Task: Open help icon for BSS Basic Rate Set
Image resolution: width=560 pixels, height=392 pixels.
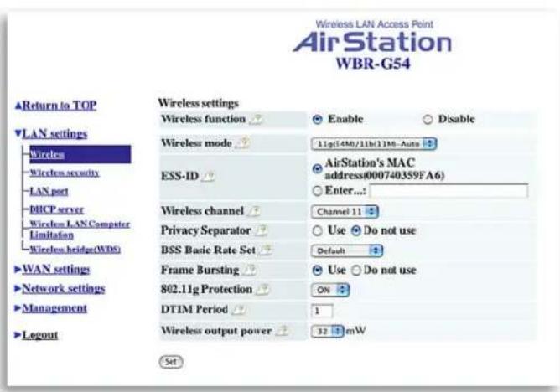Action: pos(266,250)
